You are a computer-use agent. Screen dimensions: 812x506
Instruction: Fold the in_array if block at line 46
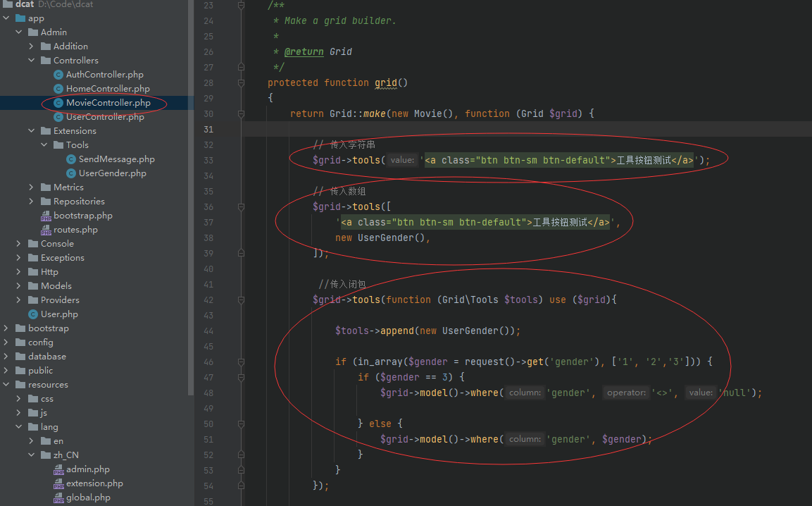(242, 362)
